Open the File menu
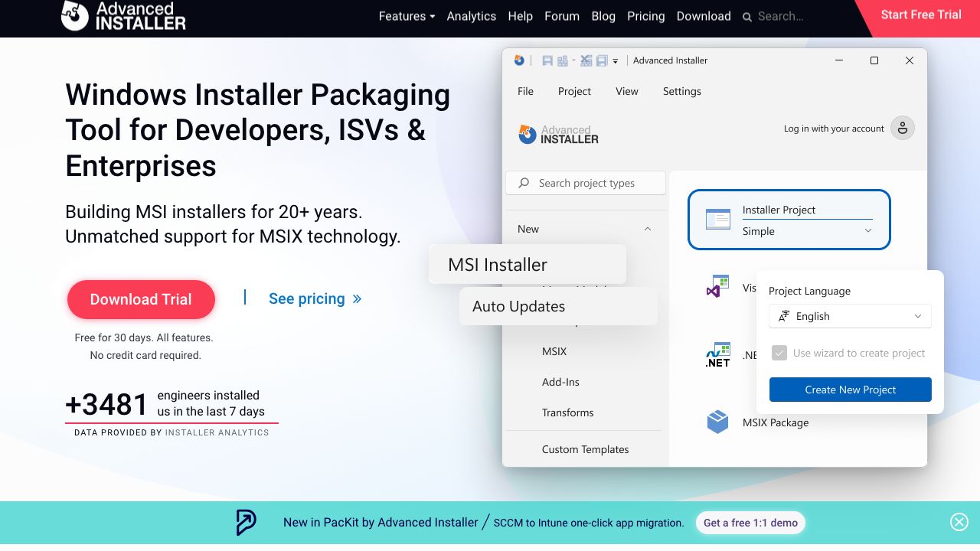980x551 pixels. click(525, 91)
